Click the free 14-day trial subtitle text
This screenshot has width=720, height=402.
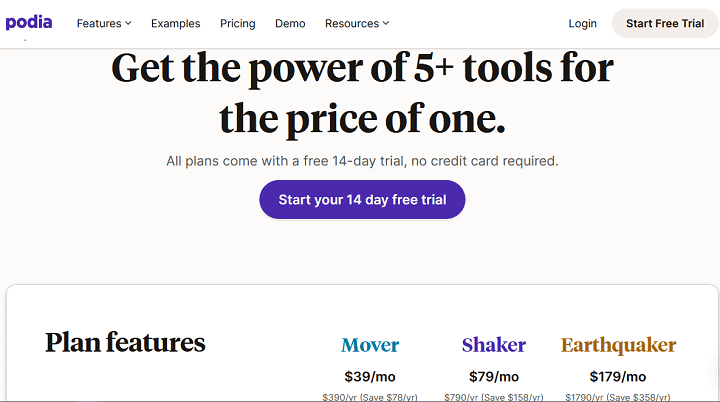[x=362, y=161]
